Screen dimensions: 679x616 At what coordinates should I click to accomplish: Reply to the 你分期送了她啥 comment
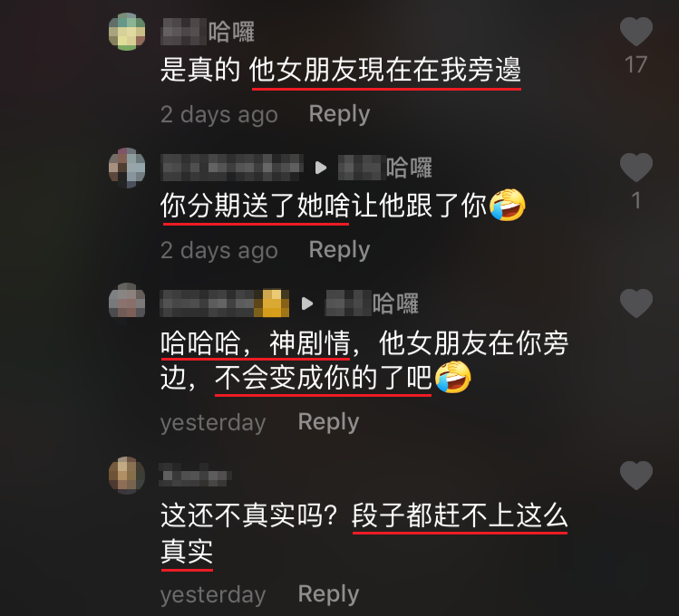tap(339, 250)
